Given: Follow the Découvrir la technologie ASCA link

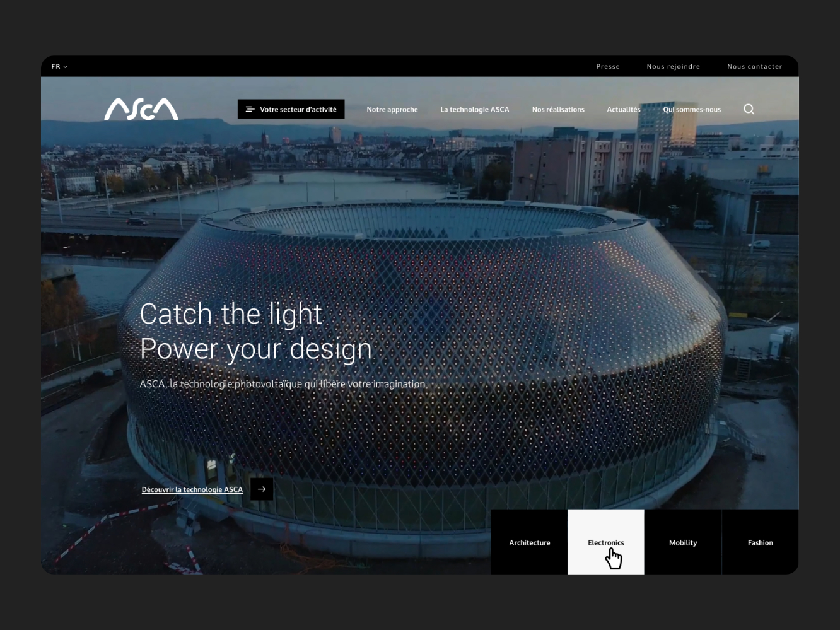Looking at the screenshot, I should 192,489.
